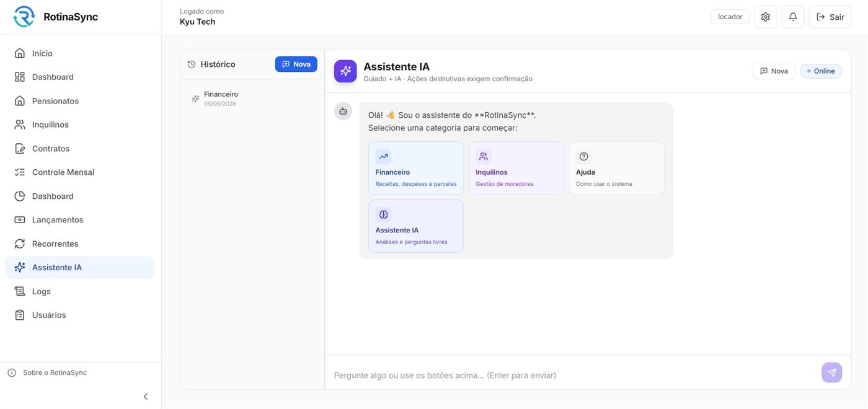Open Pensionatos in the sidebar
The height and width of the screenshot is (409, 868).
click(79, 101)
